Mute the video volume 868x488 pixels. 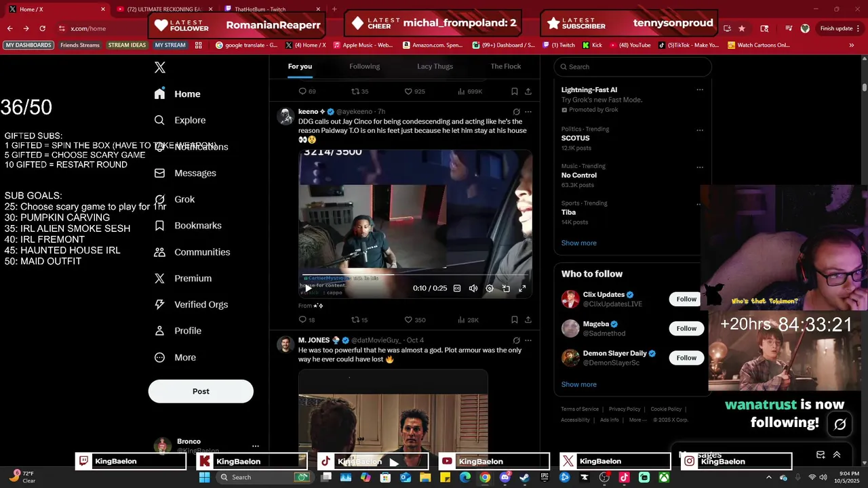[x=473, y=288]
